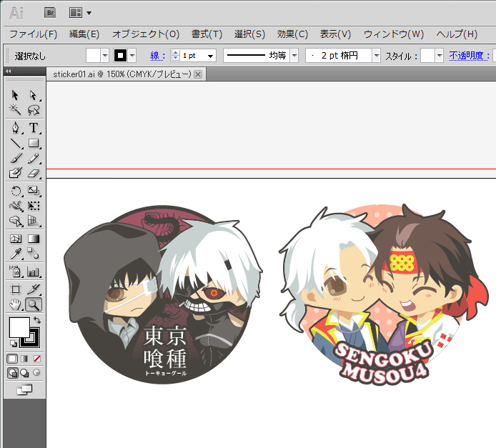Select the Pen tool
Viewport: 496px width, 448px height.
(16, 128)
